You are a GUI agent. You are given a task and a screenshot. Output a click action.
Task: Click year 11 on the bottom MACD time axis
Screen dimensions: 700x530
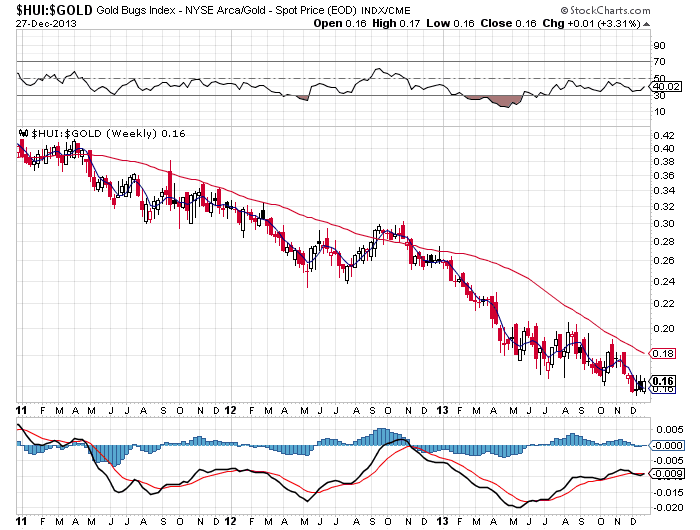pos(21,521)
